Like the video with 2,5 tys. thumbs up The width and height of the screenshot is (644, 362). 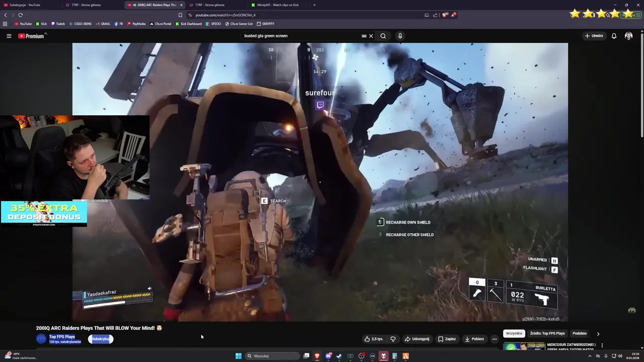pyautogui.click(x=374, y=339)
